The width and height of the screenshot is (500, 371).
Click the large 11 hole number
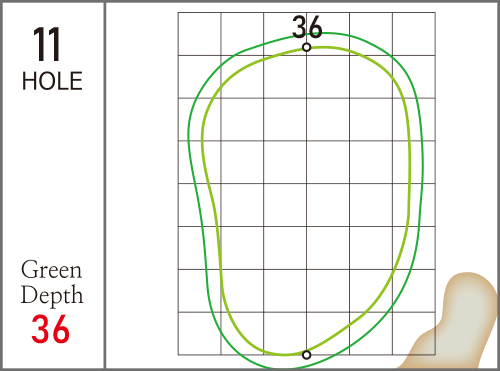(x=47, y=44)
